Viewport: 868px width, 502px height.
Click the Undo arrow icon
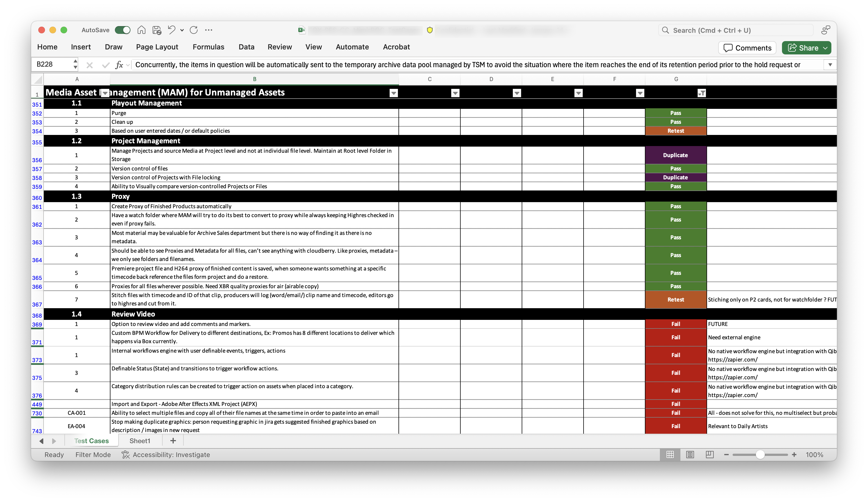tap(171, 30)
